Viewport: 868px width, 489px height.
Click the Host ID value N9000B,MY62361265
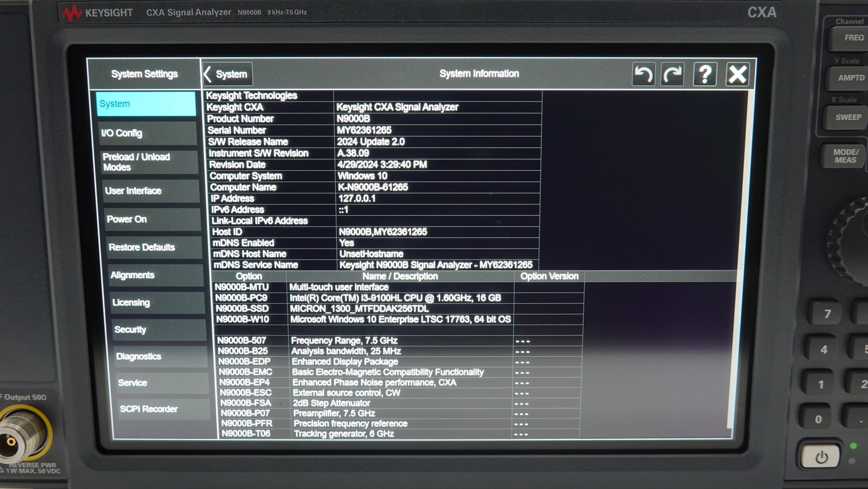coord(383,232)
